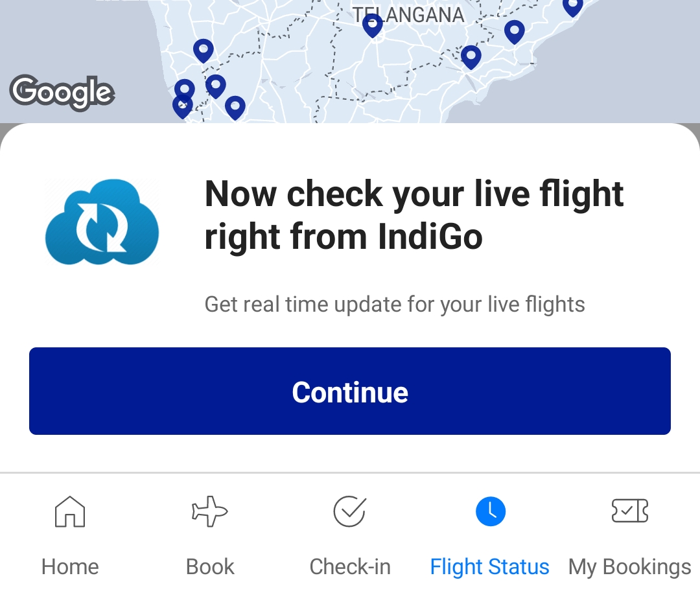Viewport: 700px width, 591px height.
Task: Tap the real time update subtitle text
Action: tap(395, 303)
